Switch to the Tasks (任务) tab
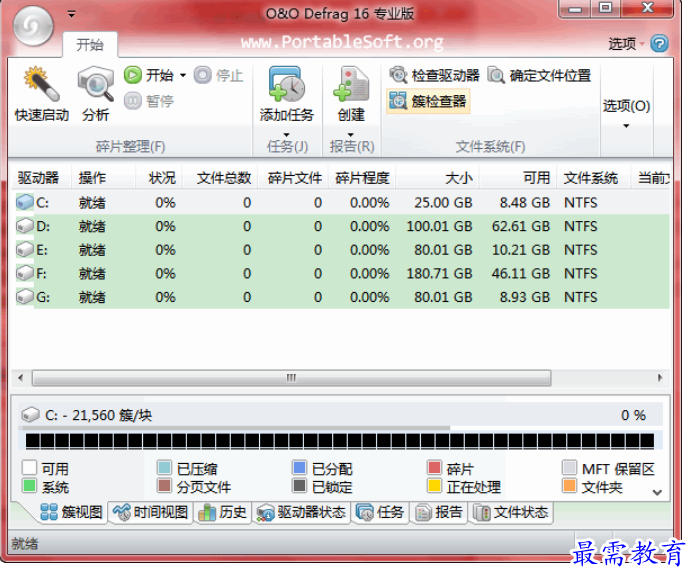Screen dimensions: 694x585 click(380, 512)
